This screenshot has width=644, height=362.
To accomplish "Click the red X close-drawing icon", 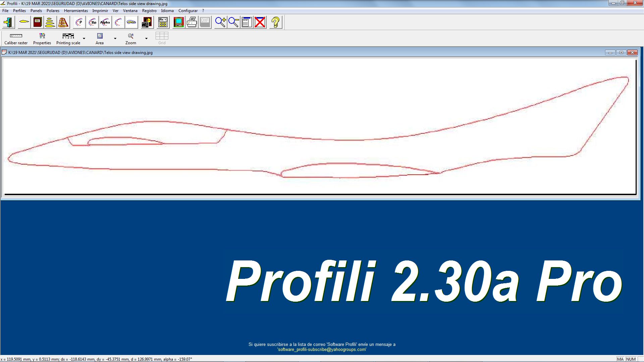I will point(260,22).
